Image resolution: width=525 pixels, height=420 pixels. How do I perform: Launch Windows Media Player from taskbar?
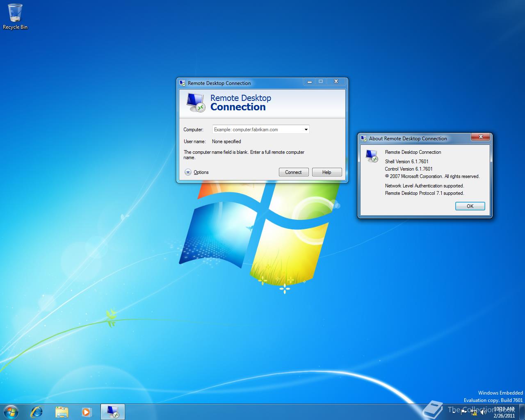(x=86, y=412)
